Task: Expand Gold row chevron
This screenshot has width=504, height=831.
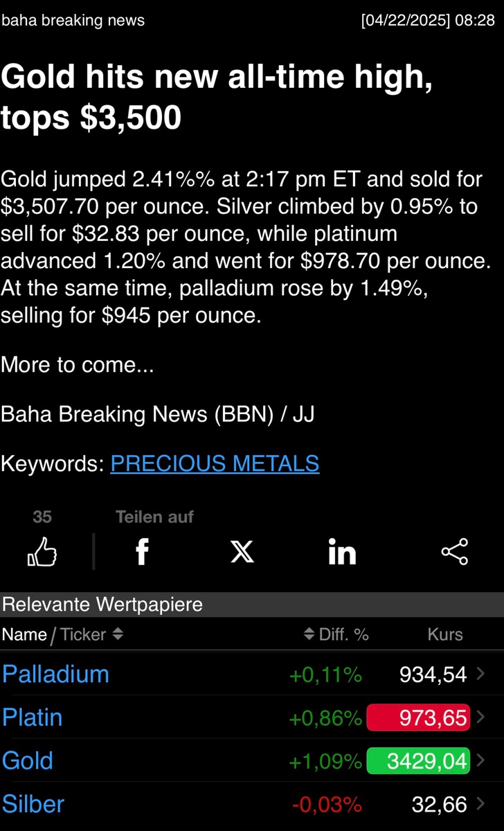Action: pyautogui.click(x=482, y=760)
